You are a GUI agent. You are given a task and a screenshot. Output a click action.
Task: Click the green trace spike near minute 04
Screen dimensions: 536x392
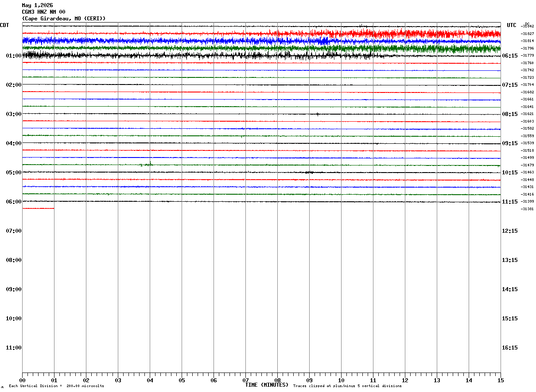pos(147,165)
